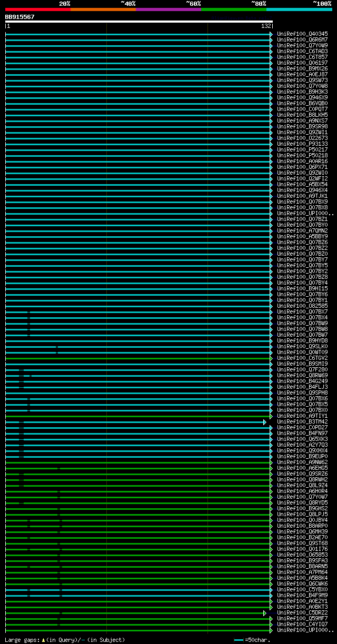Screen dimensions: 337x644
Task: Select the UniRef100_Q6PX71 label
Action: (x=303, y=167)
